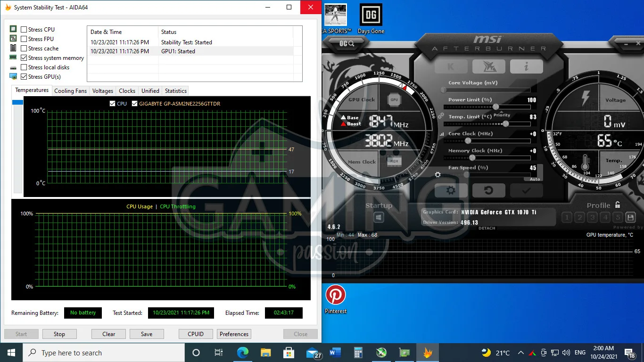Switch to the Voltages tab
Viewport: 644px width, 362px height.
tap(103, 91)
